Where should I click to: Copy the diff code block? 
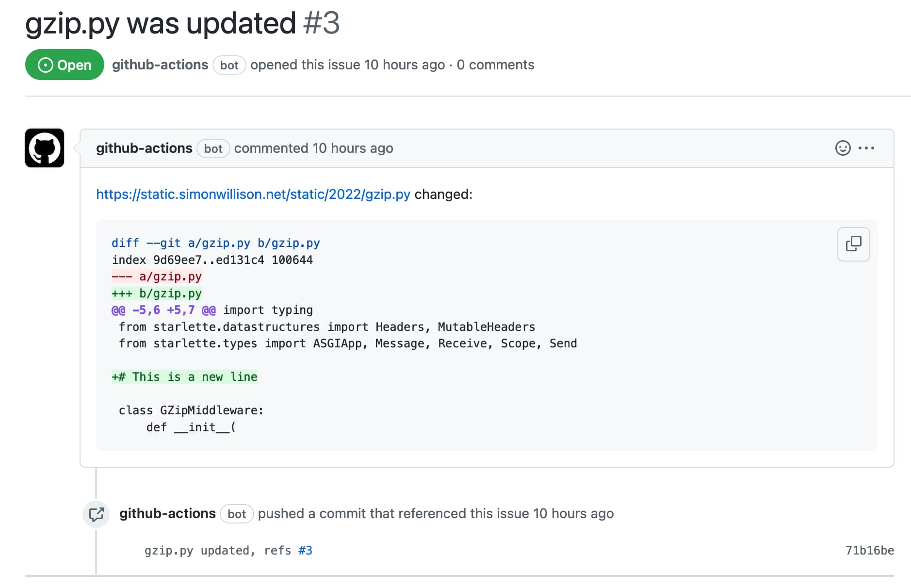pos(853,244)
